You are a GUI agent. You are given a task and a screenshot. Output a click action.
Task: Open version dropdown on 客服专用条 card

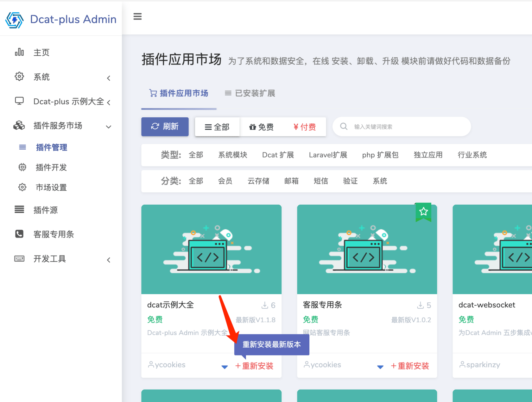pos(380,367)
